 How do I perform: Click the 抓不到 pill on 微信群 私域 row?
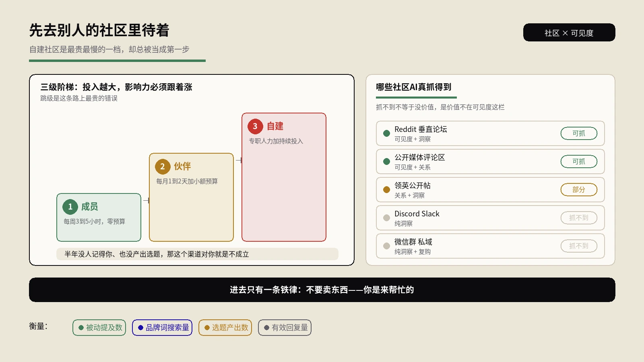coord(579,246)
